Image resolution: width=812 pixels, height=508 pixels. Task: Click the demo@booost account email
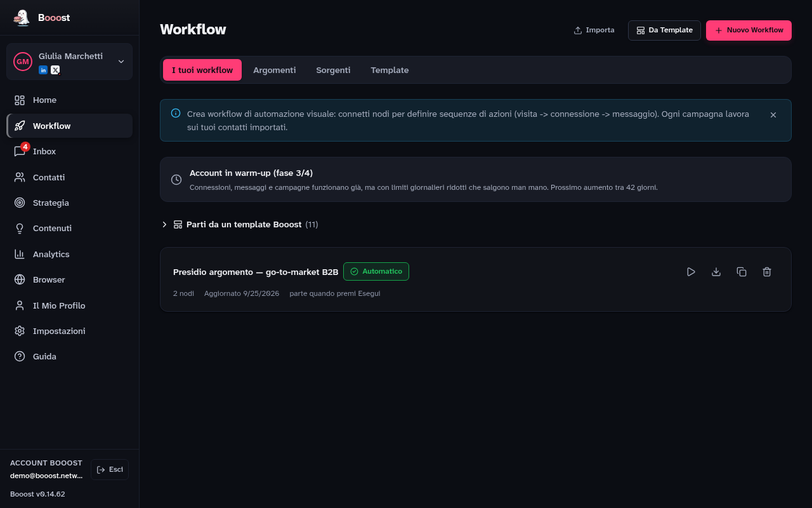[46, 476]
